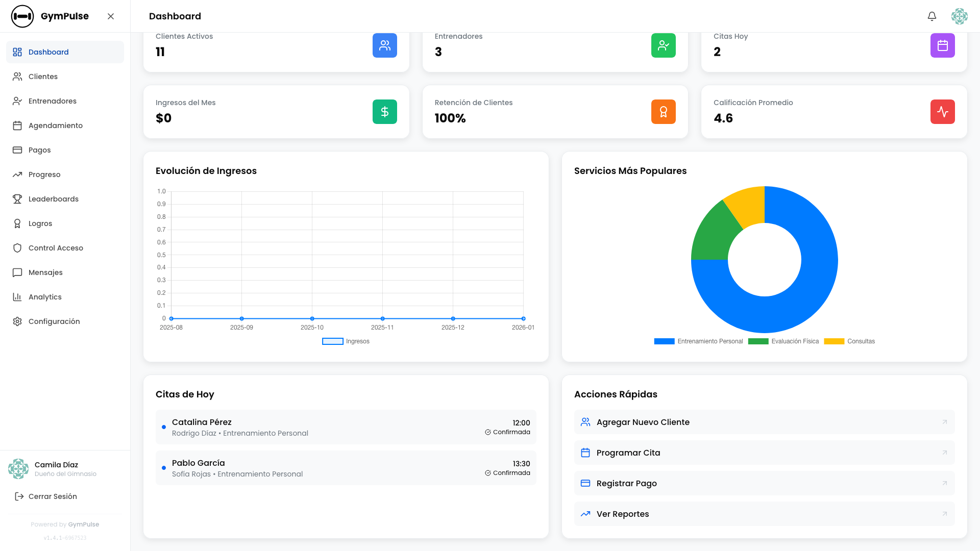Screen dimensions: 980x551
Task: Collapse the sidebar using the X icon
Action: (x=111, y=16)
